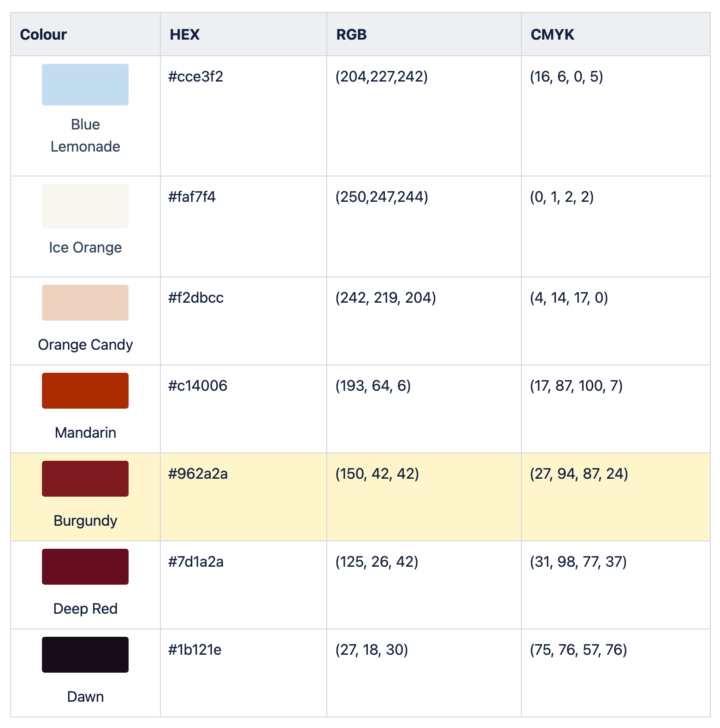Screen dimensions: 720x728
Task: Click the Blue Lemonade name label
Action: (x=85, y=135)
